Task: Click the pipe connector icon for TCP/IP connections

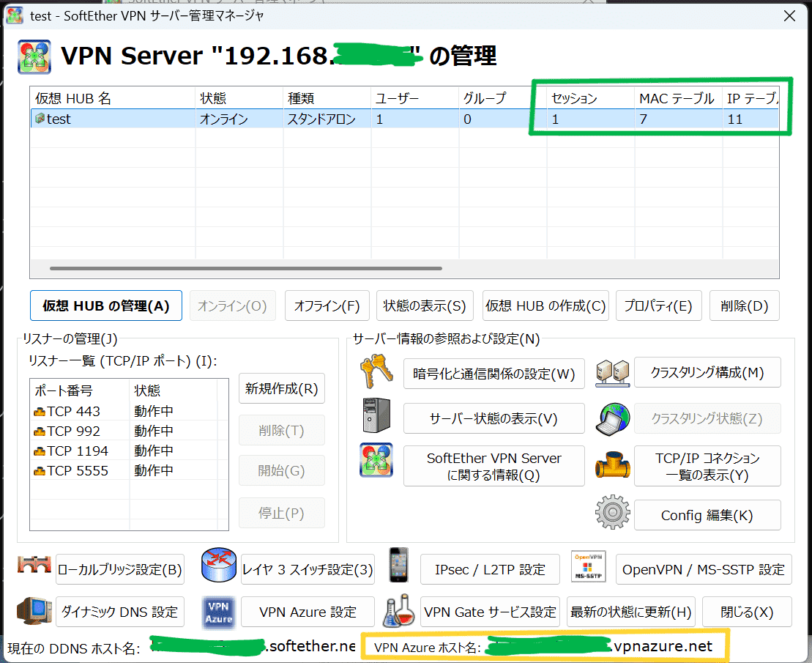Action: 613,466
